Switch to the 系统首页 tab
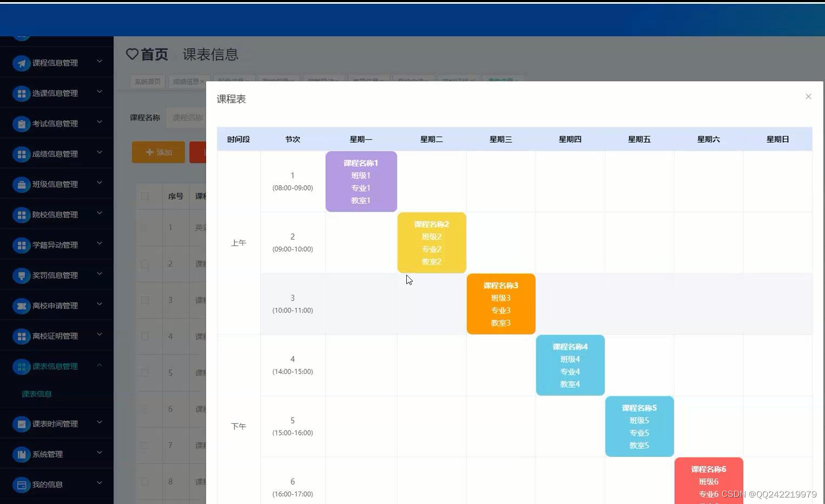Screen dimensions: 825x504 (147, 81)
